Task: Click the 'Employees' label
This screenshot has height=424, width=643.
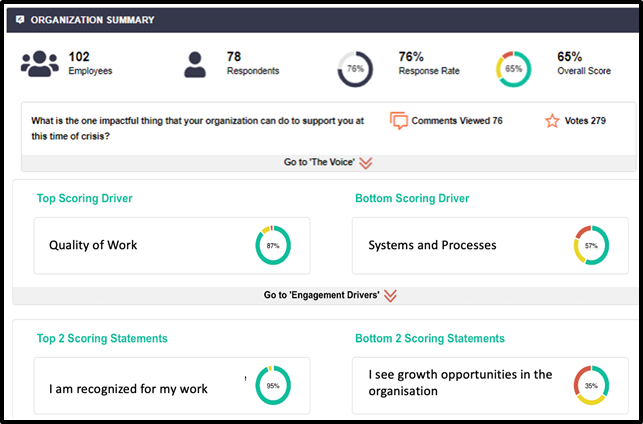Action: click(90, 71)
